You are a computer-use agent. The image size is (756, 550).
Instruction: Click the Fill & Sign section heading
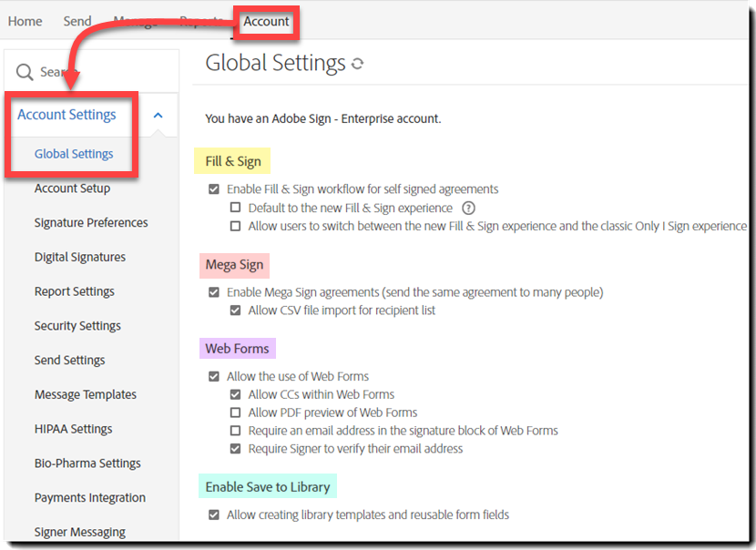(x=233, y=161)
